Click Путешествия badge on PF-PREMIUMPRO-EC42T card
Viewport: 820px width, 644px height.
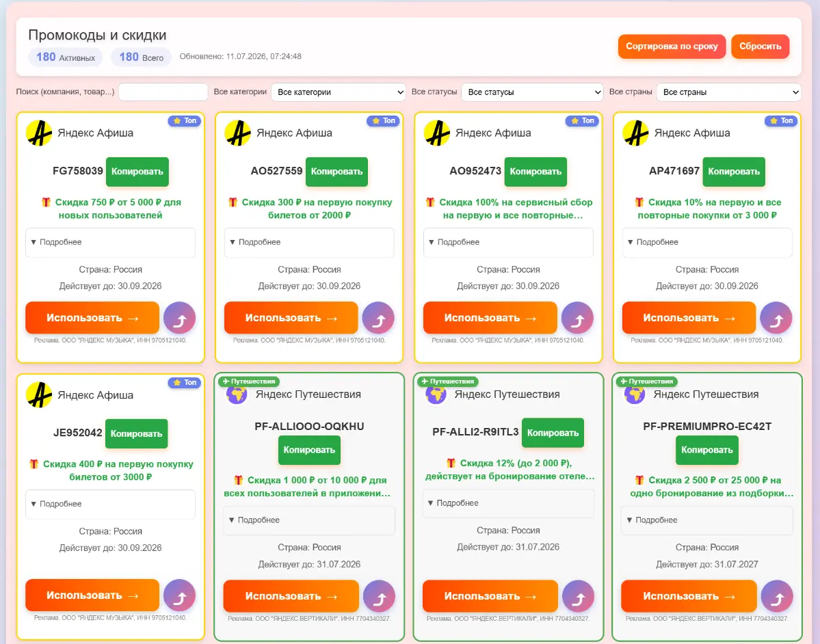647,381
